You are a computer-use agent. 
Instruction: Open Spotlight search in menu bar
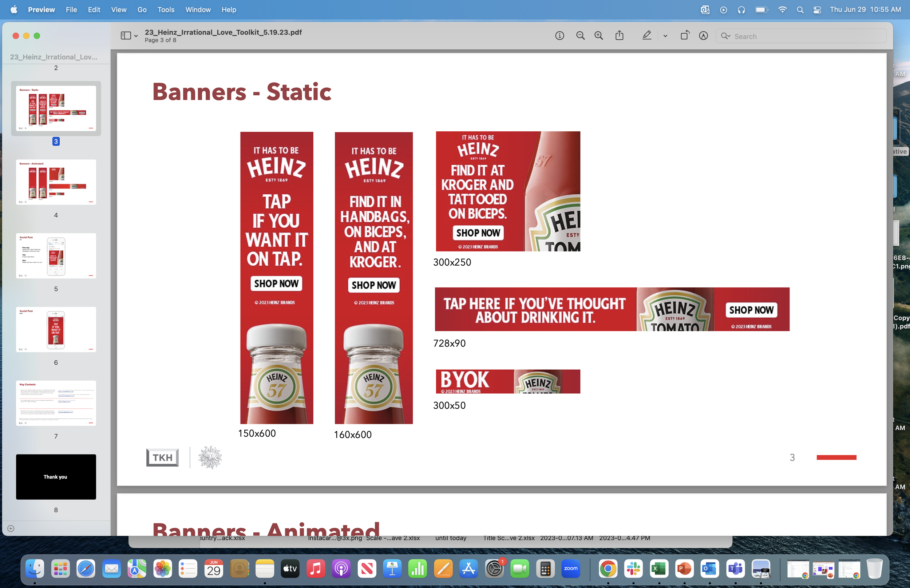pos(800,9)
